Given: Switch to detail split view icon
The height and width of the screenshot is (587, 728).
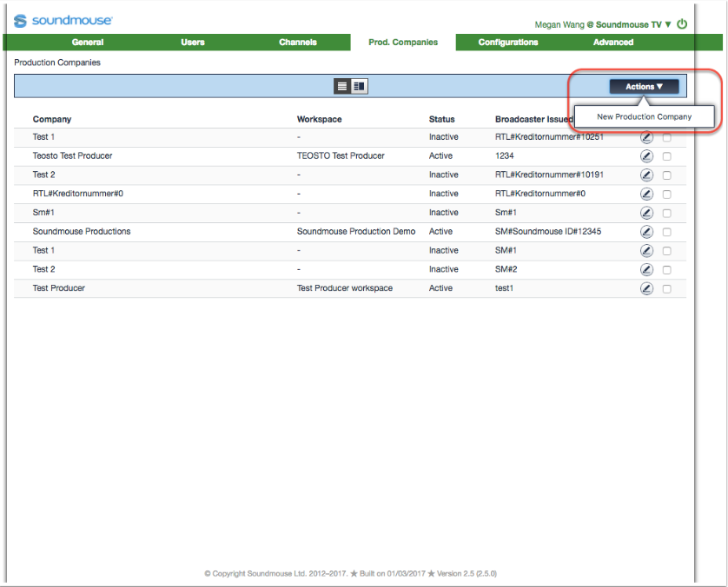Looking at the screenshot, I should tap(359, 86).
